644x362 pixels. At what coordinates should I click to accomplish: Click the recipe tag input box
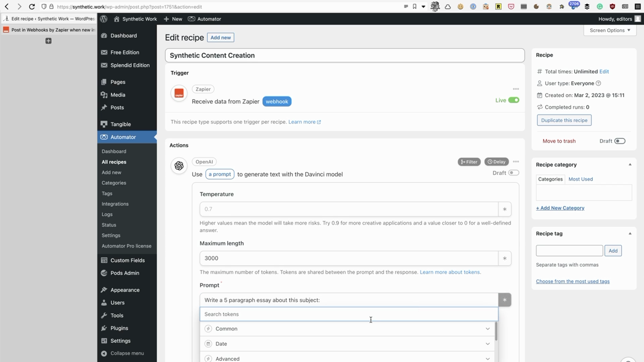(x=569, y=251)
